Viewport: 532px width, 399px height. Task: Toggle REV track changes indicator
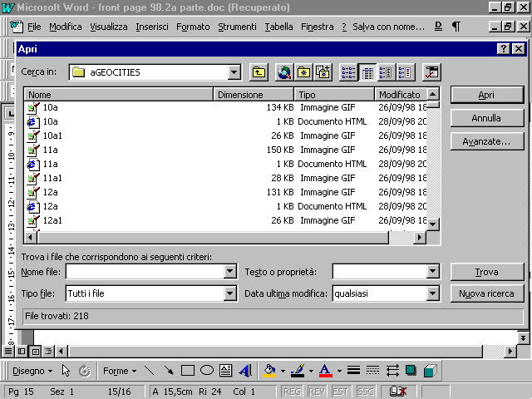(x=317, y=392)
